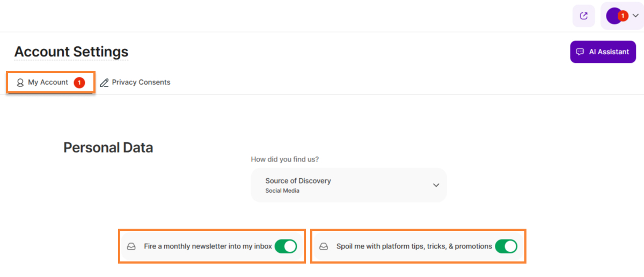
Task: Click the inbox icon beside platform tips
Action: [324, 247]
